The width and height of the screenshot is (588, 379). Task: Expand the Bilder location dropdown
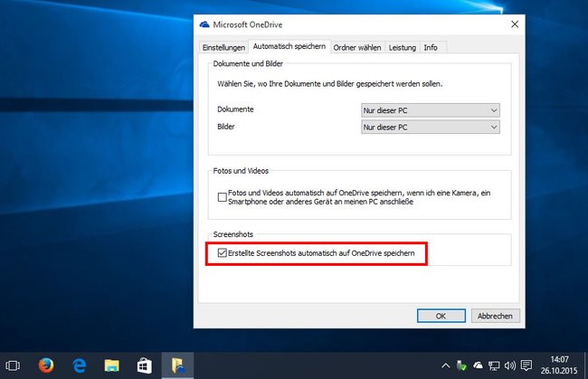[431, 127]
